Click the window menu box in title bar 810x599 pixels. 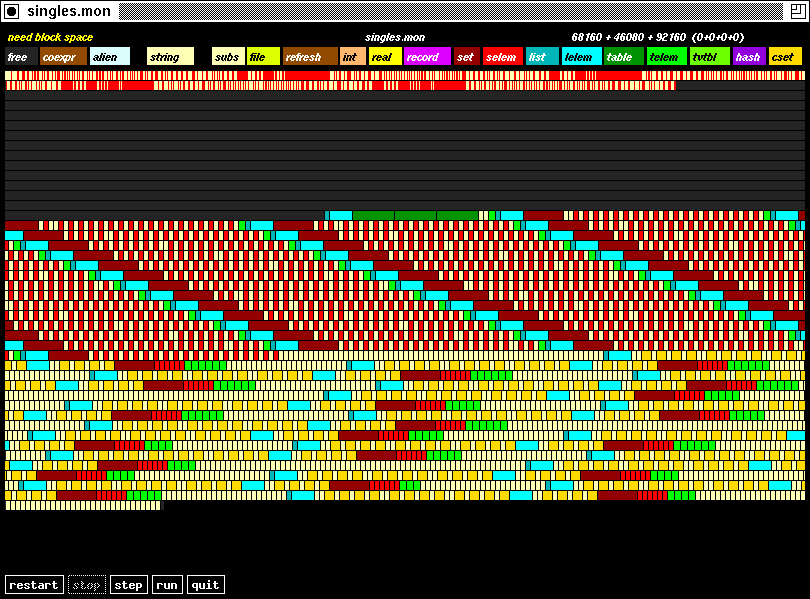coord(12,11)
